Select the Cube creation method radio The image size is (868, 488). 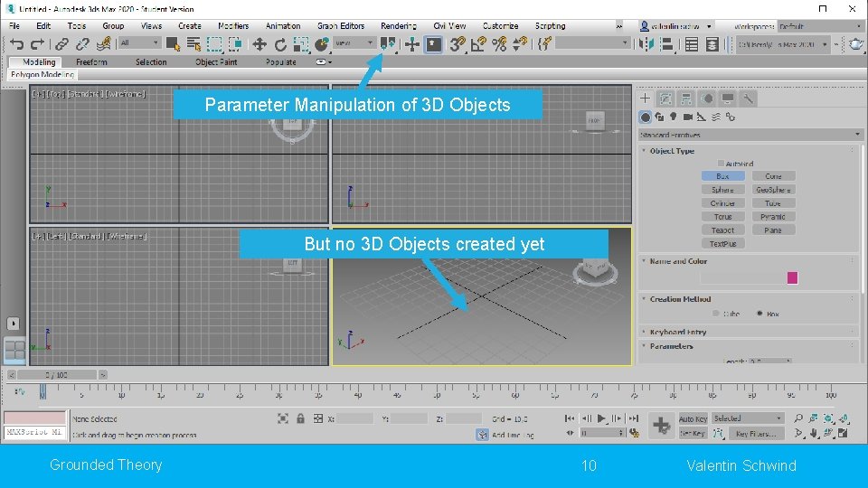(x=716, y=314)
